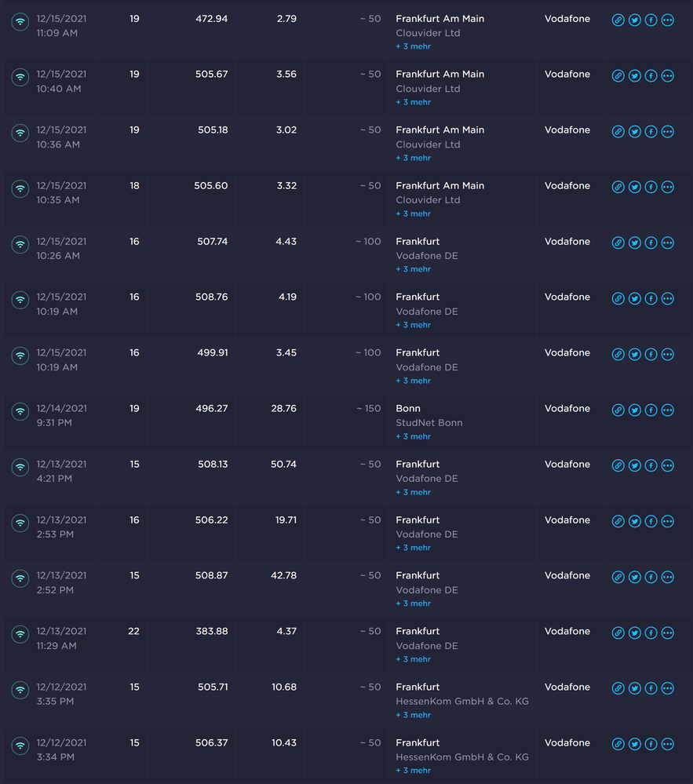Share the 11:09 AM result on Twitter
The height and width of the screenshot is (784, 693).
point(634,20)
